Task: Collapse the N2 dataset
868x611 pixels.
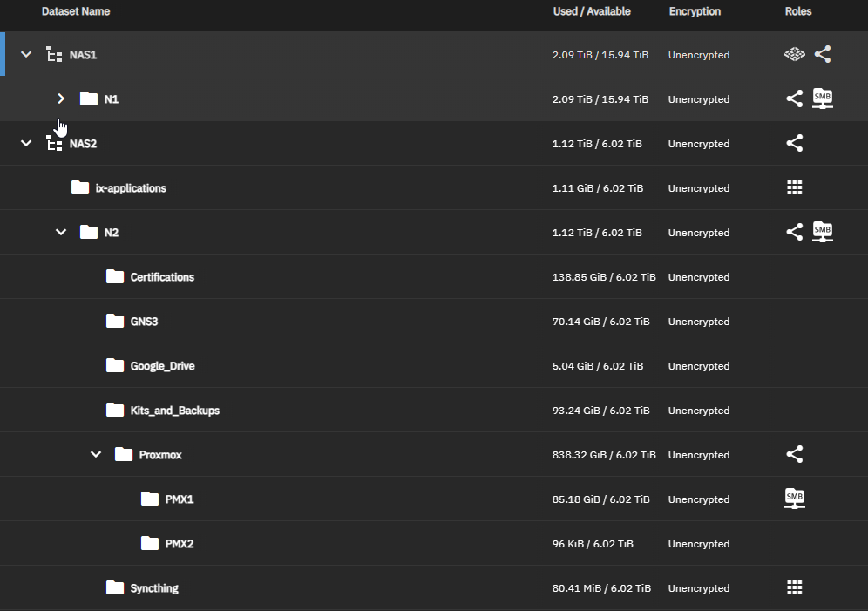Action: tap(61, 232)
